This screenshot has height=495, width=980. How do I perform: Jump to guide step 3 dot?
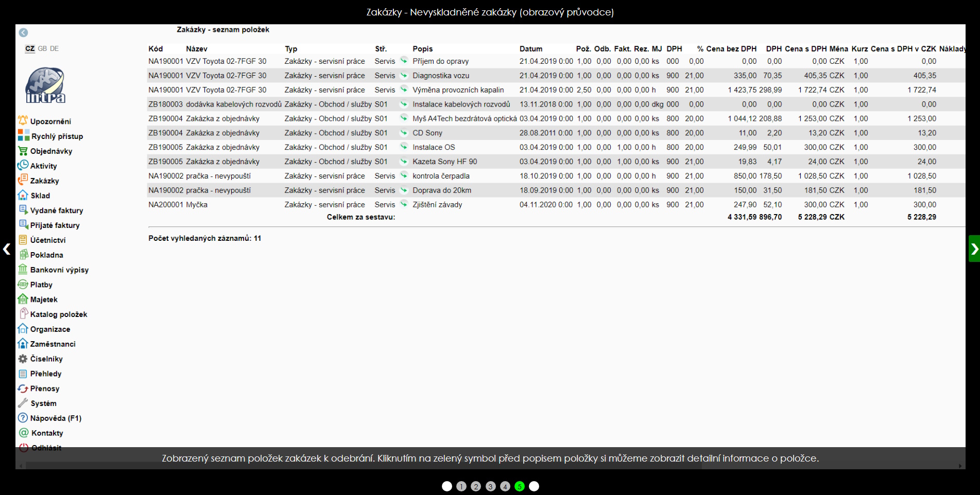490,486
